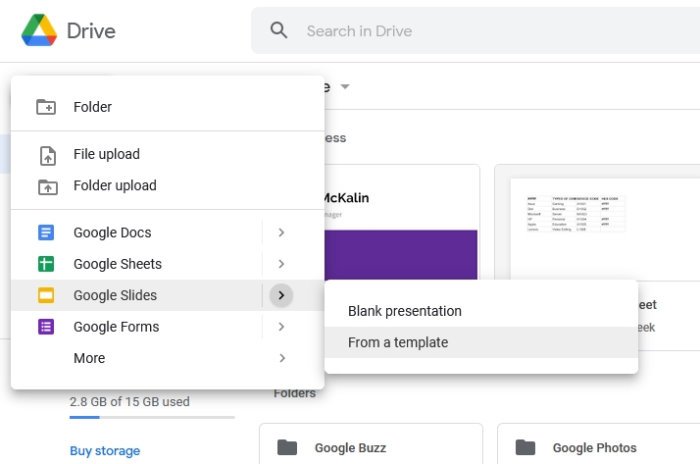Expand the Google Sheets submenu arrow
700x464 pixels.
coord(282,264)
